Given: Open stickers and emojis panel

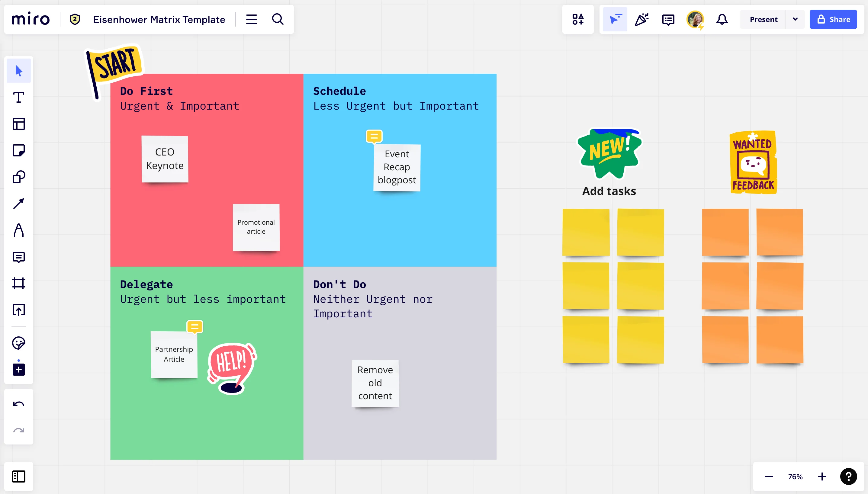Looking at the screenshot, I should pyautogui.click(x=19, y=343).
